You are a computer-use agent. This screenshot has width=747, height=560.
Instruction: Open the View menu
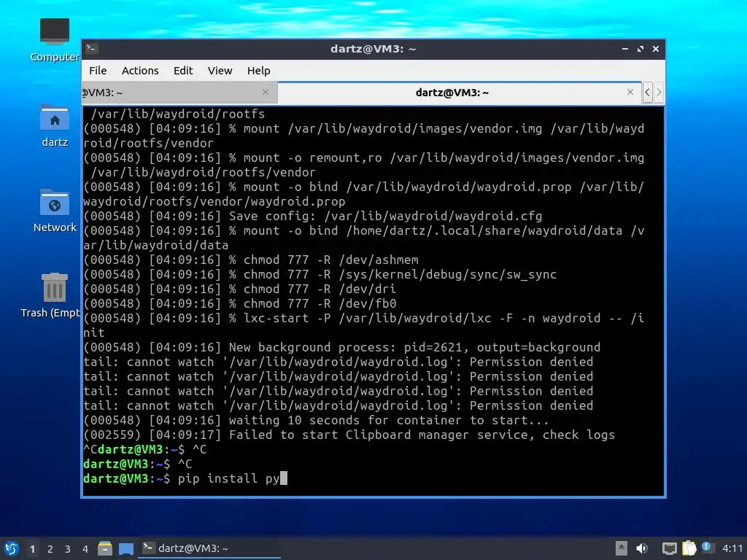tap(220, 71)
